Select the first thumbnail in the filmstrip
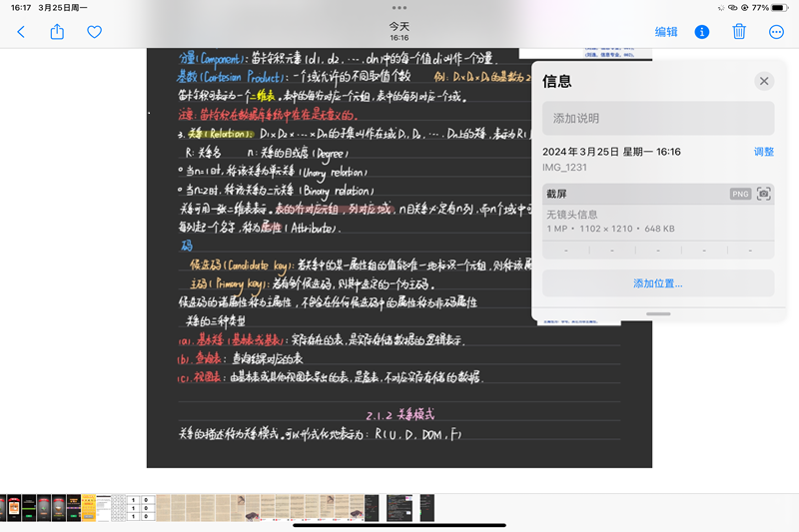799x532 pixels. pos(5,507)
